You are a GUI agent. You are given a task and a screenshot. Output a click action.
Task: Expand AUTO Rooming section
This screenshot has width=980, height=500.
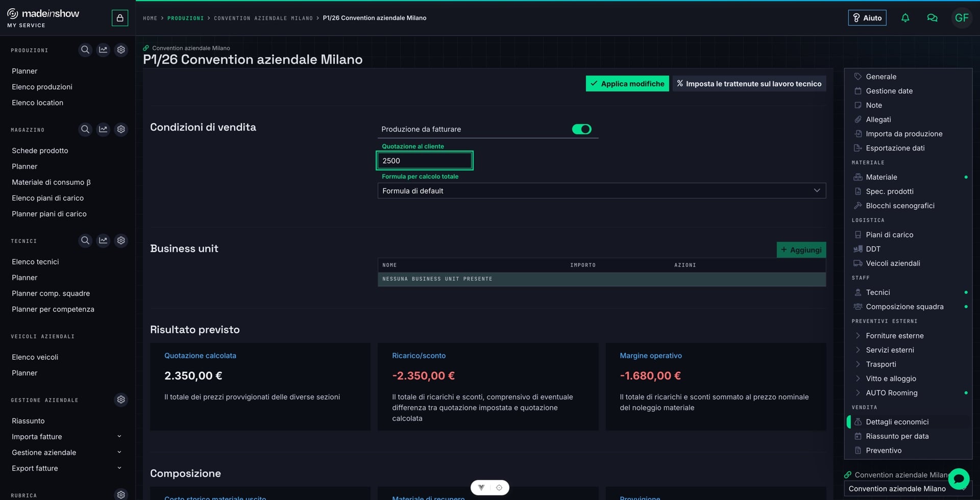(857, 393)
